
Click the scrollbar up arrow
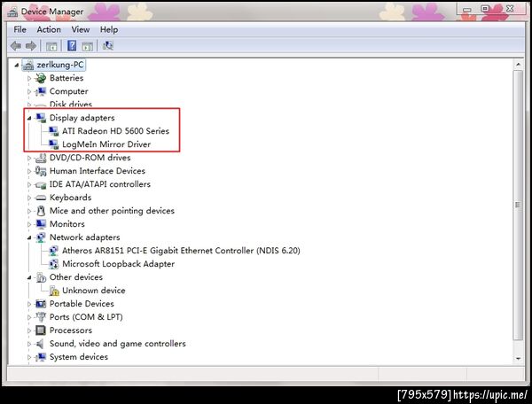tap(518, 65)
